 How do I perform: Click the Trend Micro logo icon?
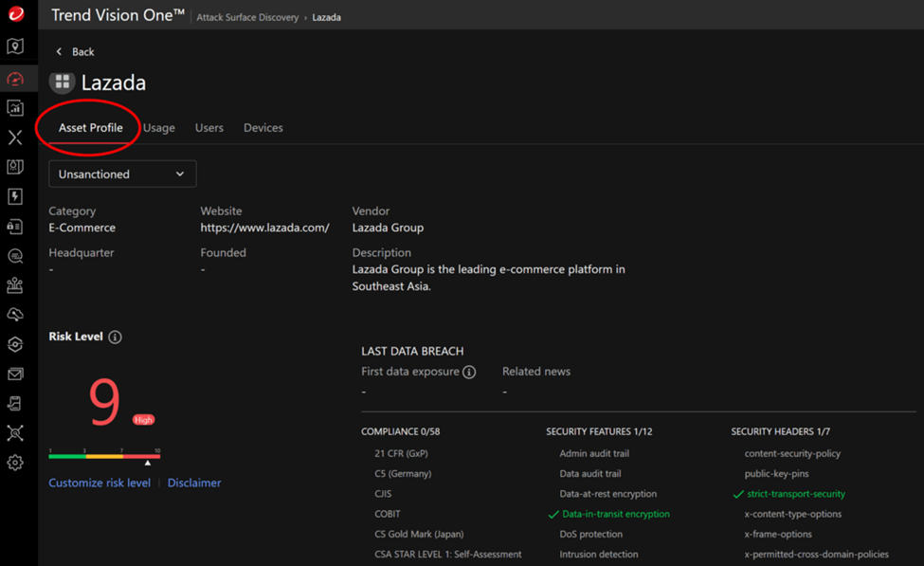[x=16, y=13]
